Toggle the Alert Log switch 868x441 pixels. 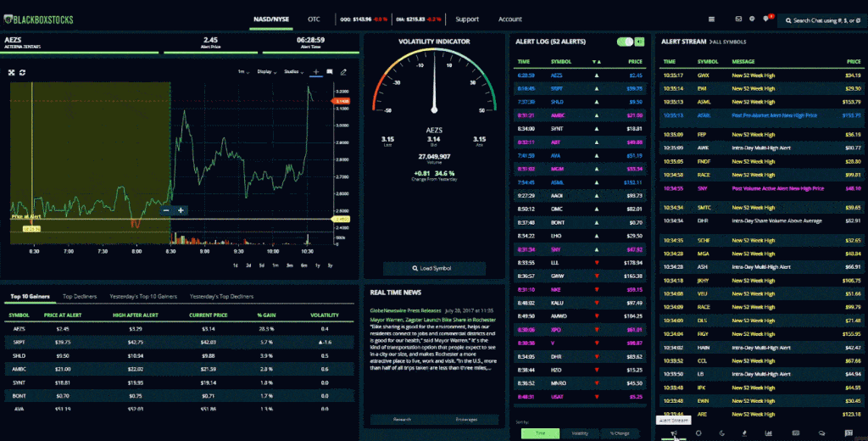(x=625, y=42)
